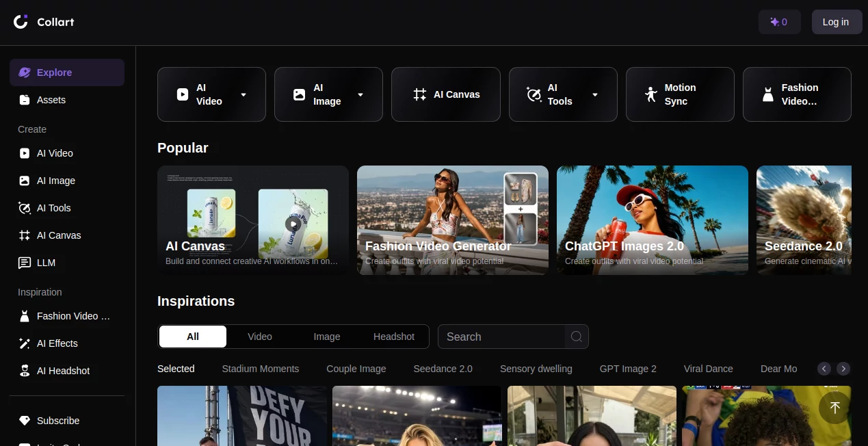Image resolution: width=868 pixels, height=446 pixels.
Task: Select the Explore planet icon in sidebar
Action: 25,73
